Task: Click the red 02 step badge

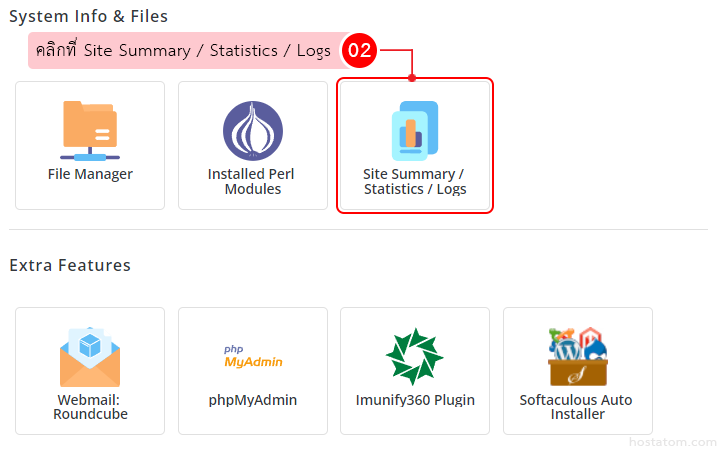Action: tap(359, 51)
